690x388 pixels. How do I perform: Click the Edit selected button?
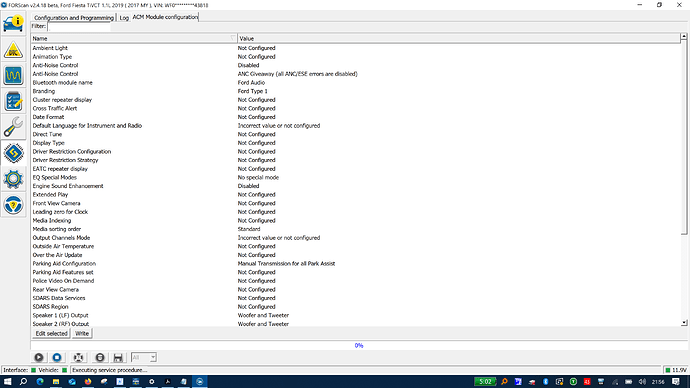[x=51, y=333]
